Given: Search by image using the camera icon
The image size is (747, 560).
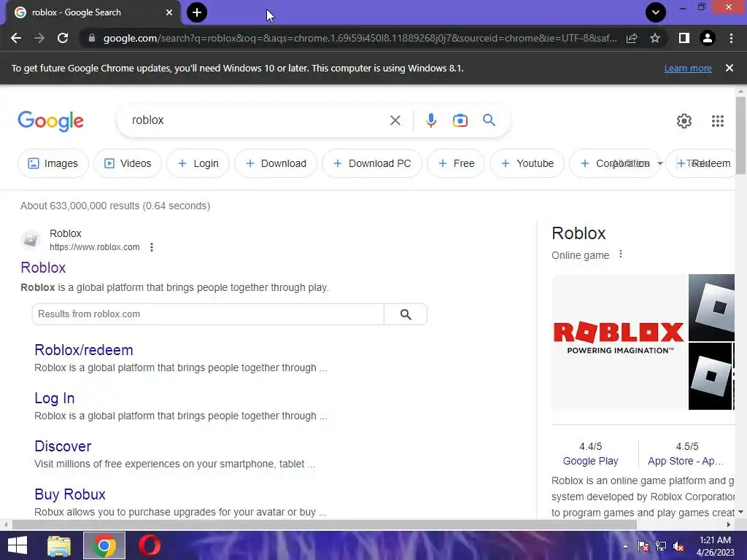Looking at the screenshot, I should [460, 120].
